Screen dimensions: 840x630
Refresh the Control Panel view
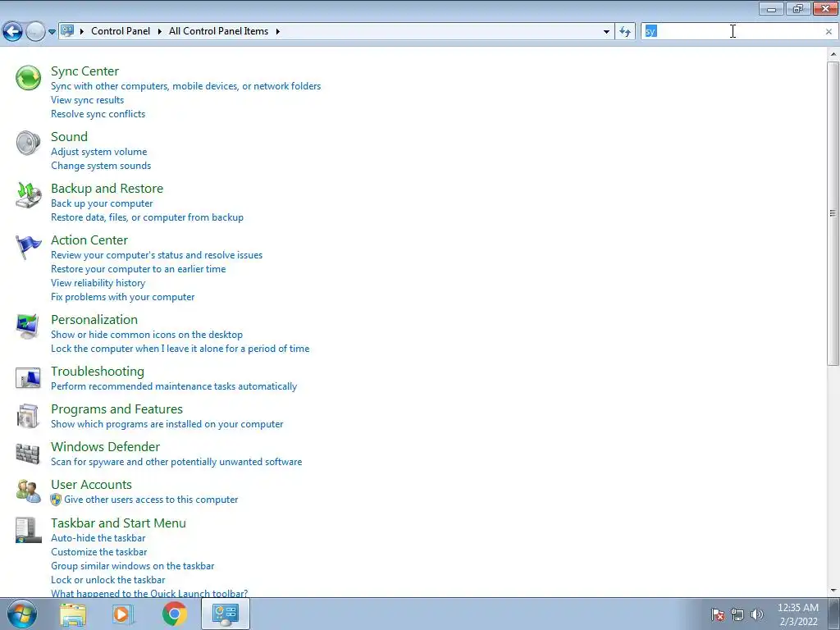coord(624,32)
